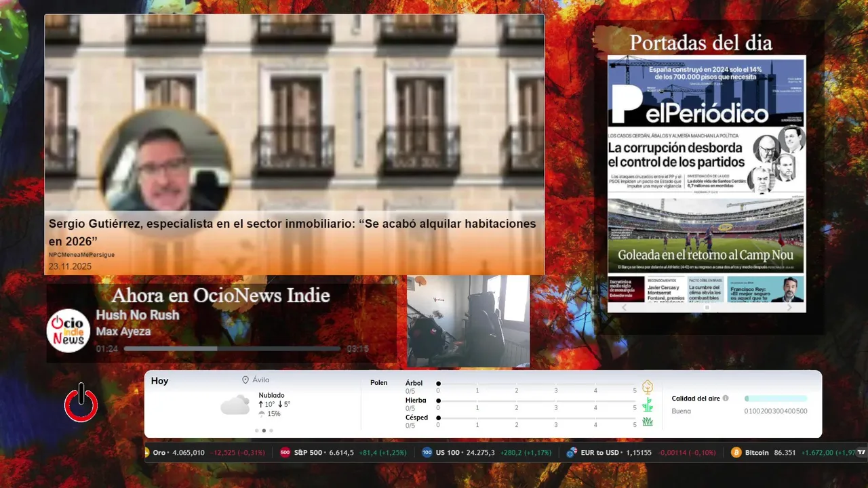Click the webcam room feed thumbnail
The image size is (868, 488).
click(x=468, y=321)
